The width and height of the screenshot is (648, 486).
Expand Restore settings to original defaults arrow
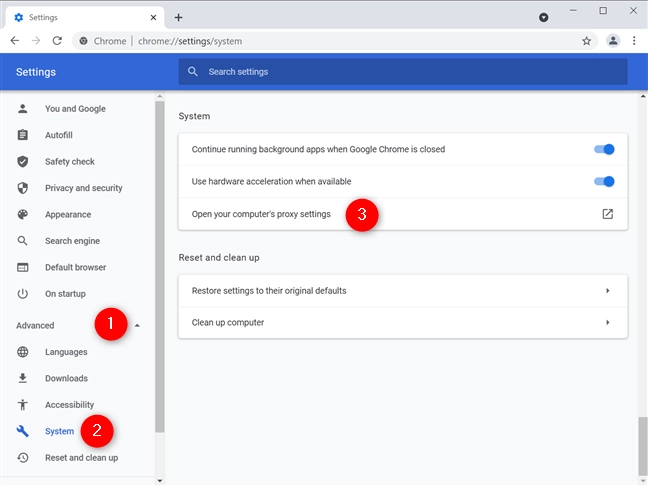608,291
